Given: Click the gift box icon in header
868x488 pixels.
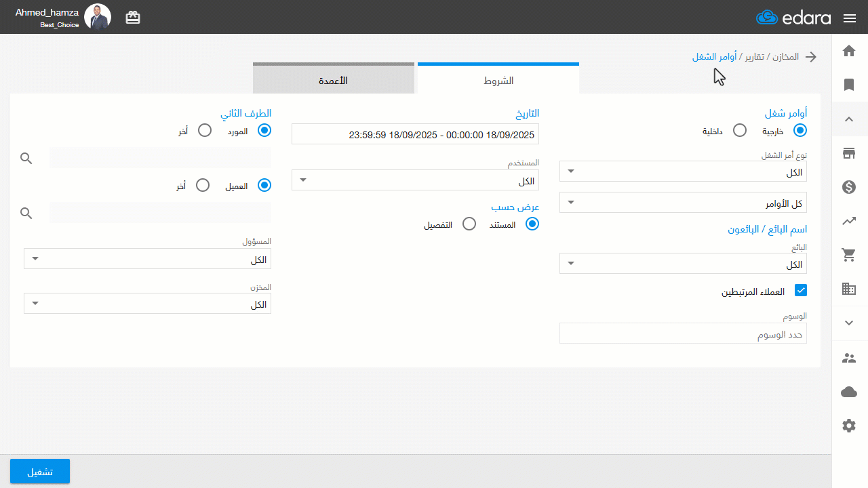Looking at the screenshot, I should pyautogui.click(x=133, y=18).
